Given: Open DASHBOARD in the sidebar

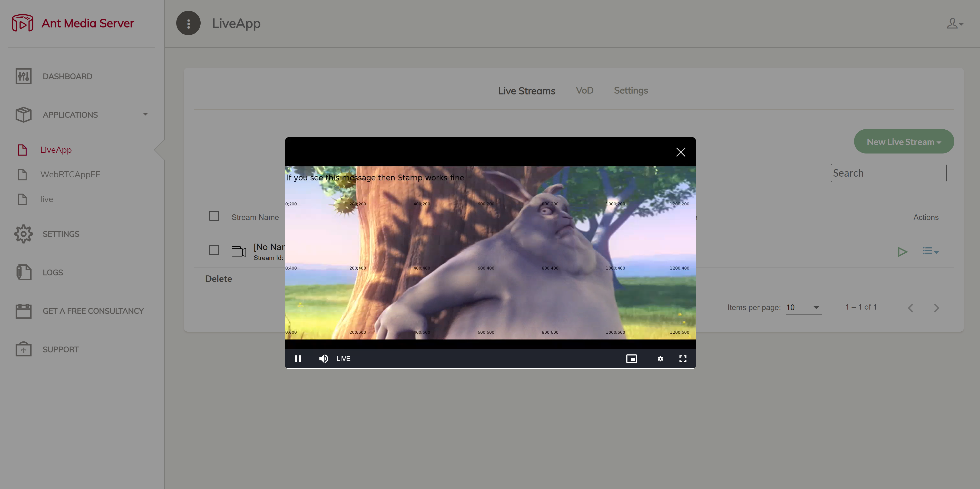Looking at the screenshot, I should pos(68,76).
